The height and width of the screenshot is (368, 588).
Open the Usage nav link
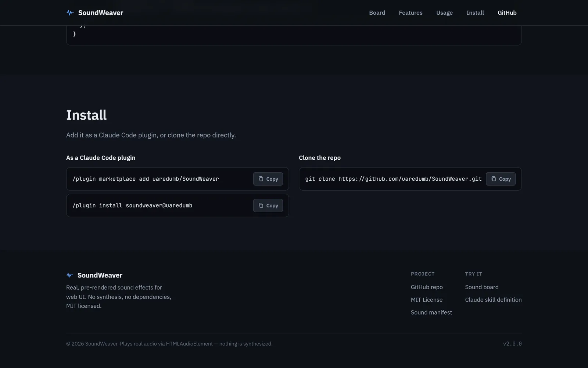pos(444,13)
